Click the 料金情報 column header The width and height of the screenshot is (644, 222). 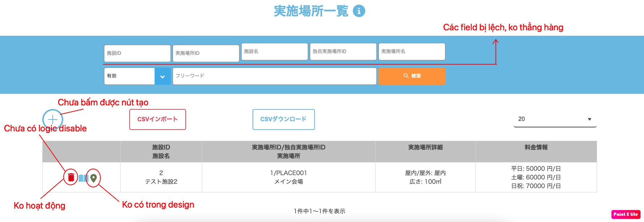tap(536, 147)
